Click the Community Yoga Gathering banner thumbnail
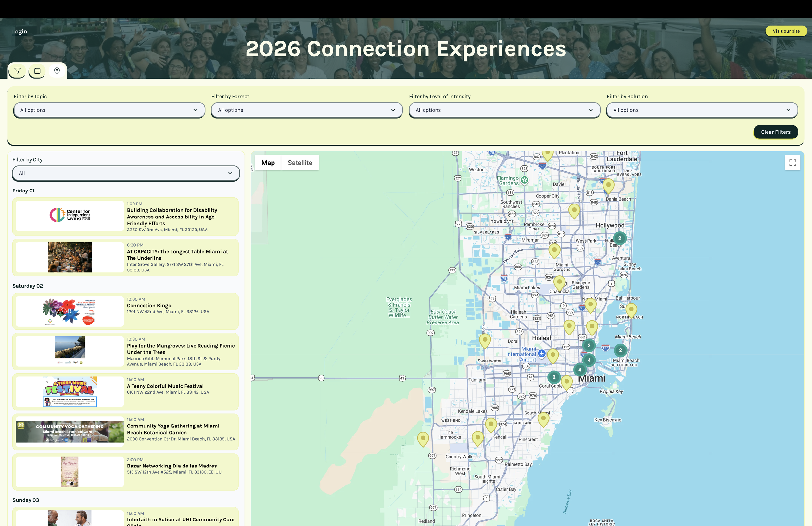The image size is (812, 526). pos(70,432)
